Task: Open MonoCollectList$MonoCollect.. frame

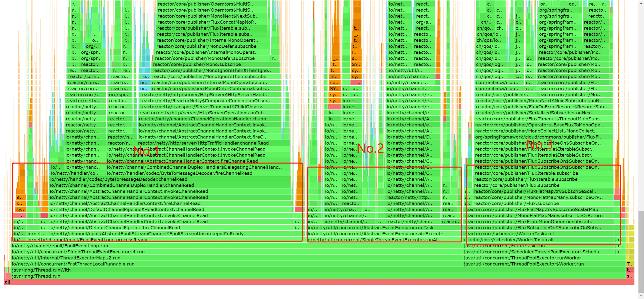Action: tap(543, 131)
